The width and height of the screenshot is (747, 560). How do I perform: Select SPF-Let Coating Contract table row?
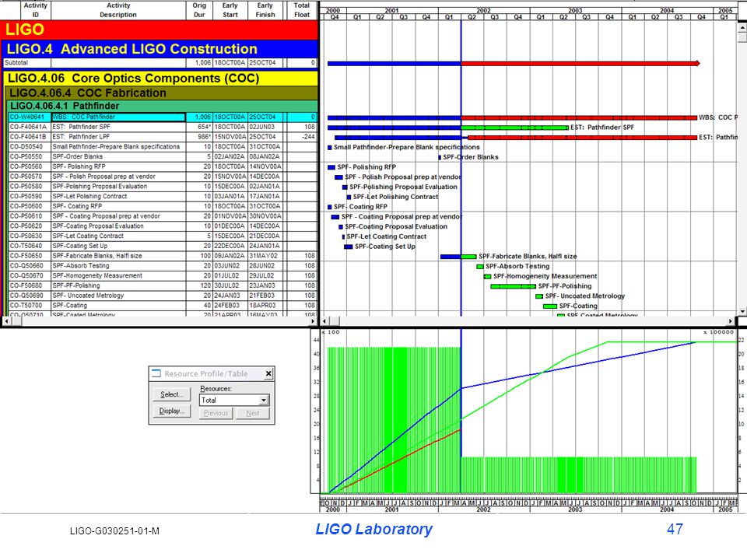tap(163, 236)
